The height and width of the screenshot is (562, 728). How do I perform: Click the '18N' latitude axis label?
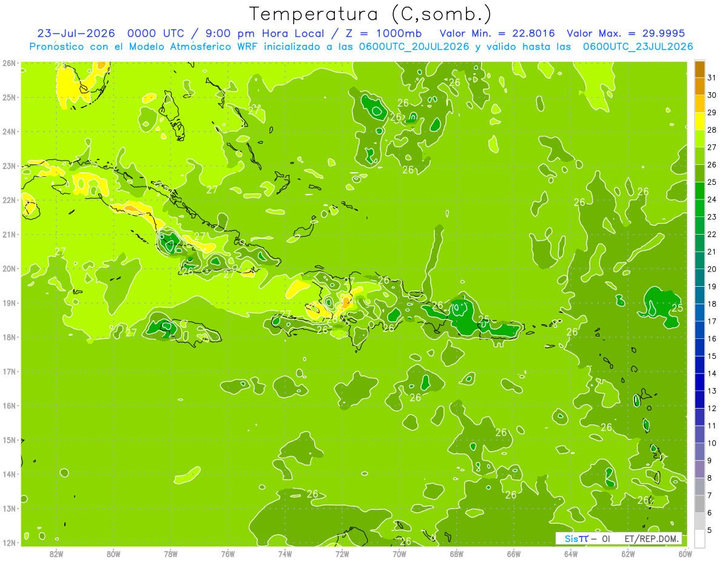(x=9, y=337)
